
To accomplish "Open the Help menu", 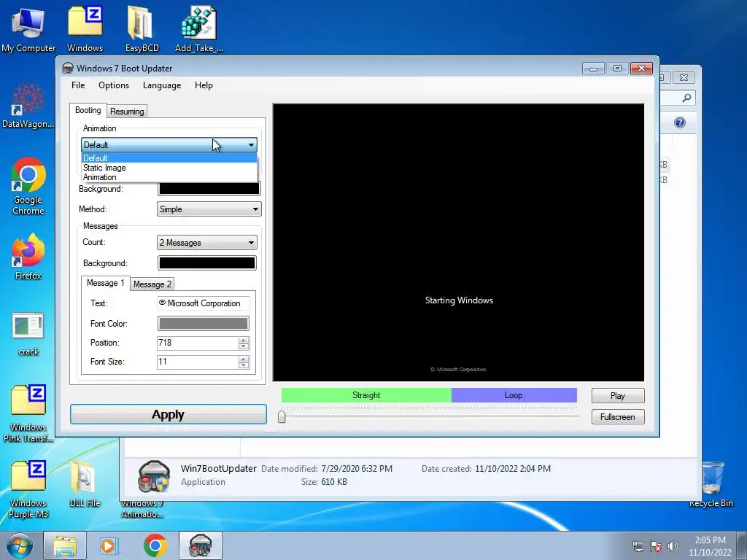I will [204, 85].
